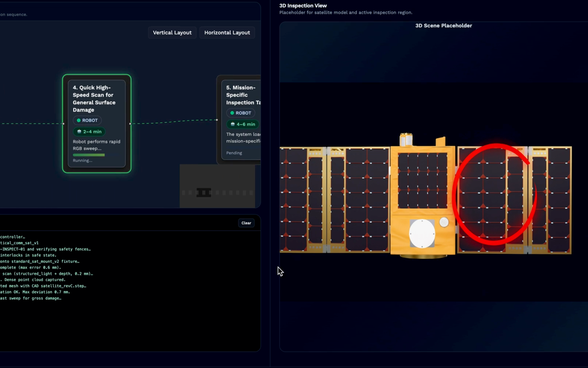This screenshot has height=368, width=588.
Task: Click the last console log line about gross damage
Action: tap(31, 298)
